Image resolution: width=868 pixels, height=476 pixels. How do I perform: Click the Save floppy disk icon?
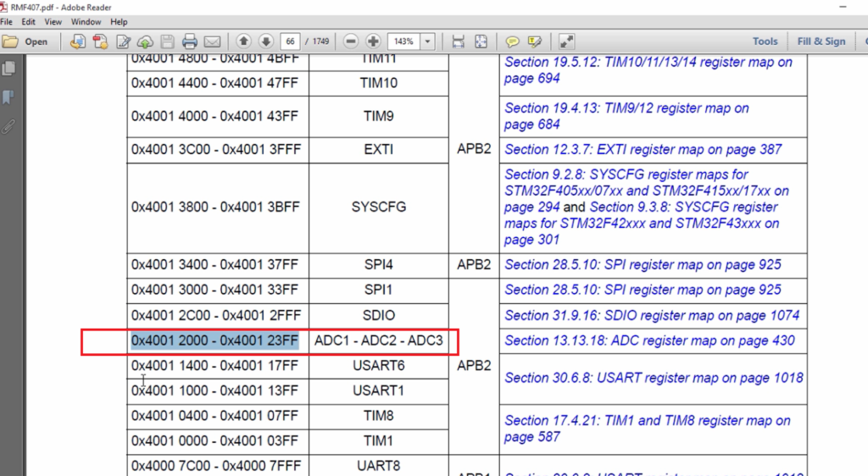point(167,42)
